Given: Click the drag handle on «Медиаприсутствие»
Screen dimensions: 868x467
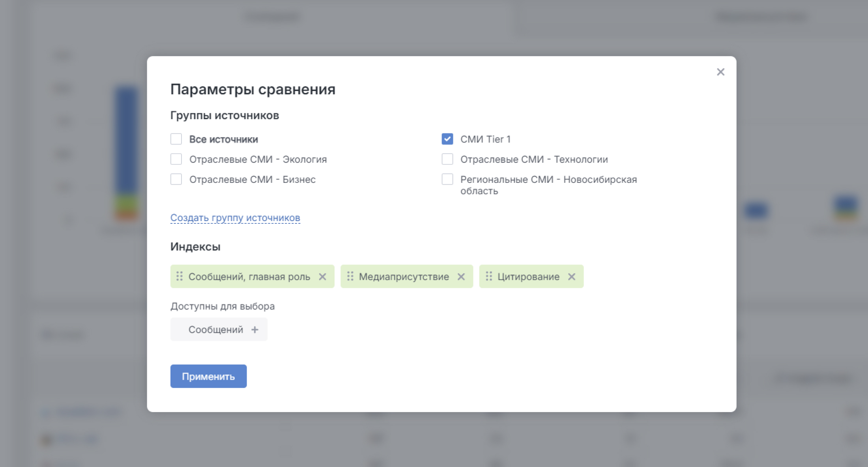Looking at the screenshot, I should point(350,276).
